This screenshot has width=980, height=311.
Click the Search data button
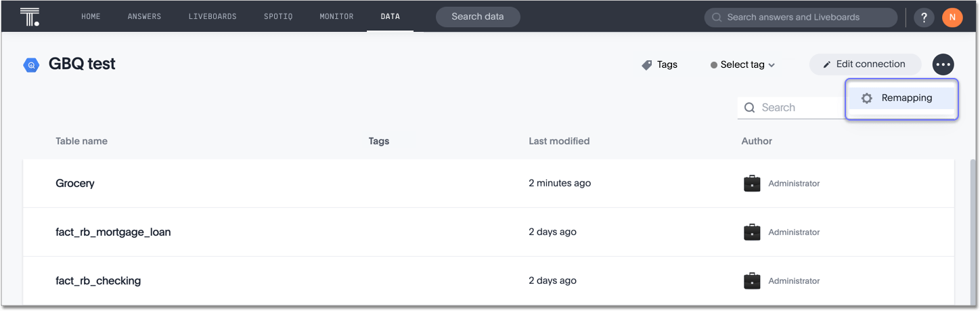[x=477, y=17]
